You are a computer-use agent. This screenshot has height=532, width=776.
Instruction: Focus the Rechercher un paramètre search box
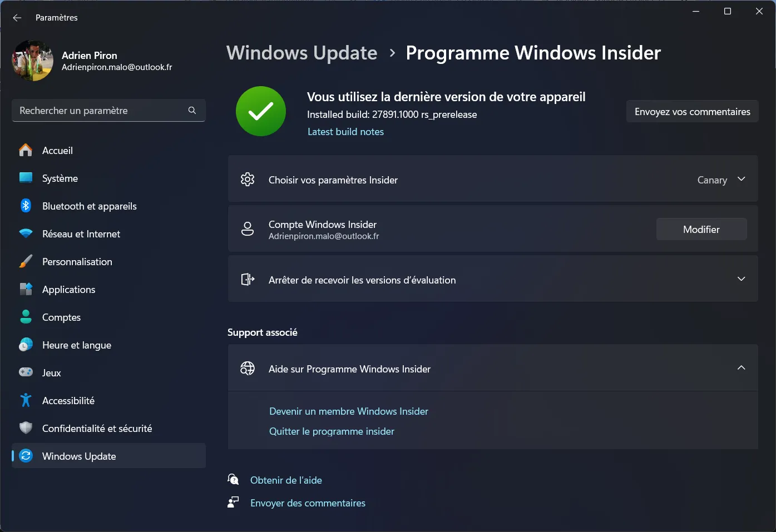coord(108,111)
